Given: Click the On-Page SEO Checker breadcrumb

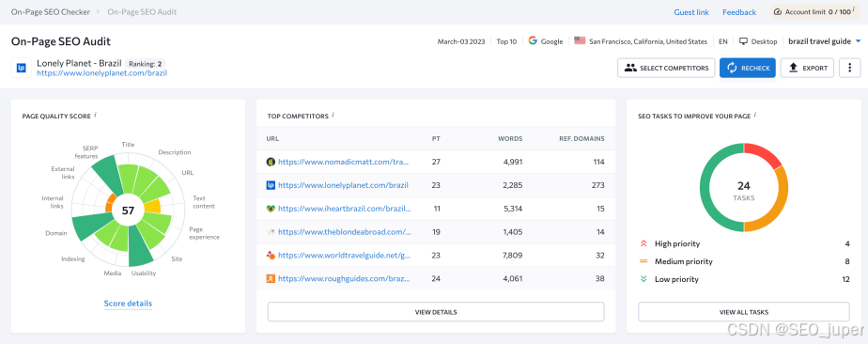Looking at the screenshot, I should [x=51, y=11].
